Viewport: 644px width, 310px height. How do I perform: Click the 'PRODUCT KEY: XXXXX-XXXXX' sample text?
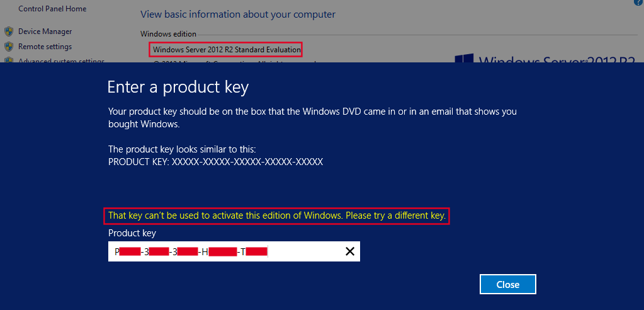(216, 162)
